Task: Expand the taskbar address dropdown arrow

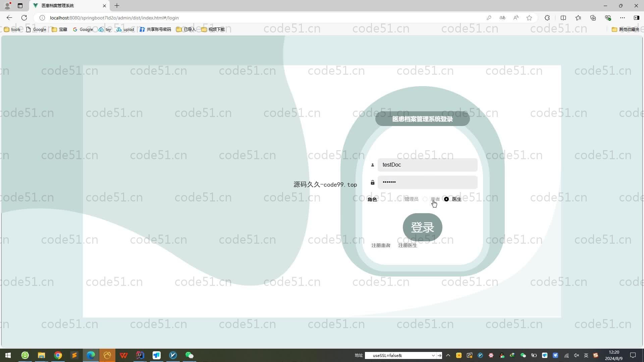Action: pyautogui.click(x=433, y=355)
